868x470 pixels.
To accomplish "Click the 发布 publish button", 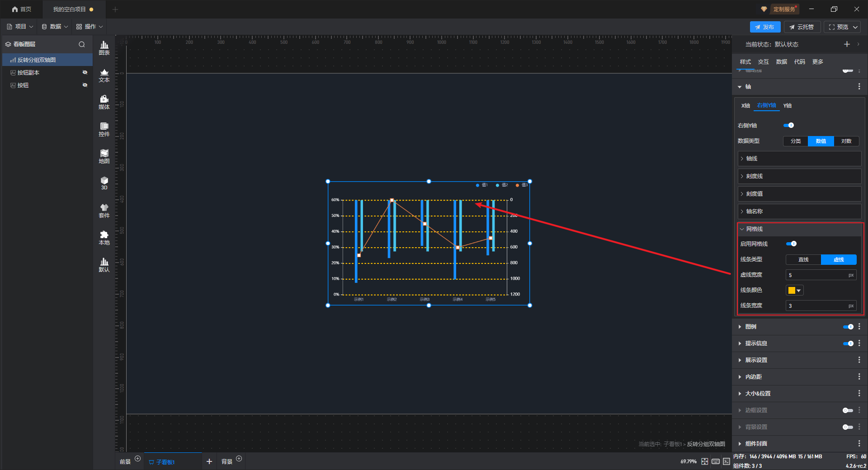I will (x=765, y=27).
